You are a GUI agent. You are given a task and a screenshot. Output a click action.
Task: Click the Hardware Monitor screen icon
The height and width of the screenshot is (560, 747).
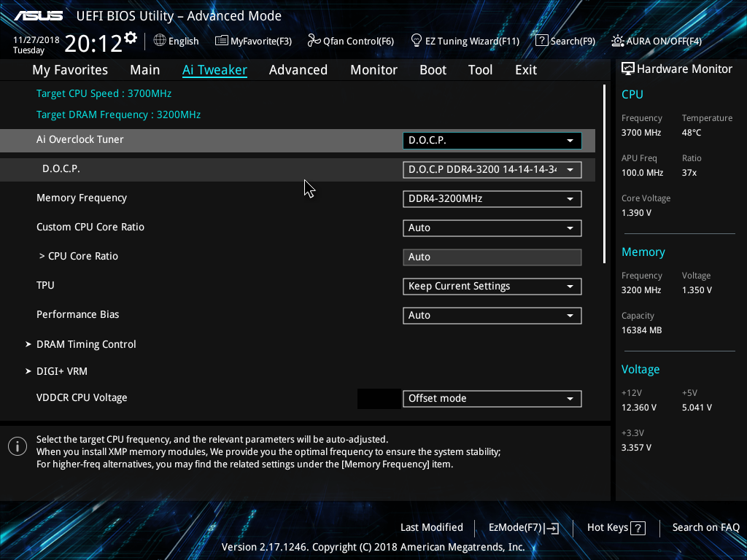coord(628,69)
